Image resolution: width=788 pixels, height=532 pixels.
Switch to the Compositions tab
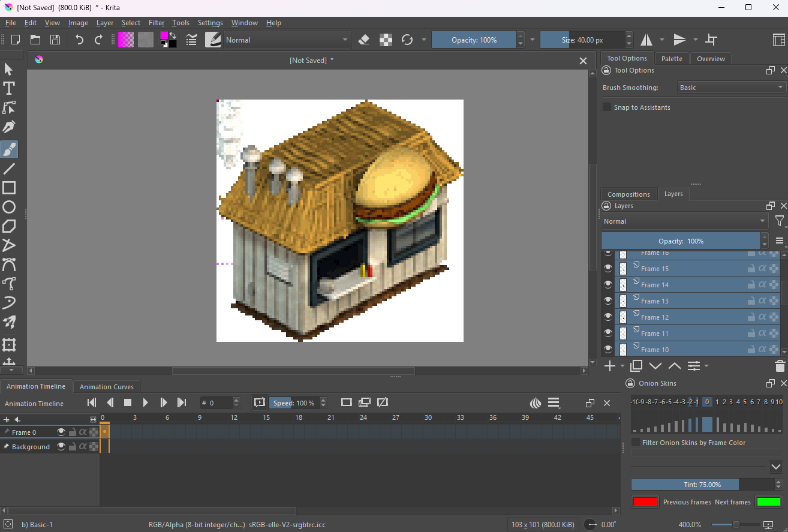pyautogui.click(x=628, y=194)
